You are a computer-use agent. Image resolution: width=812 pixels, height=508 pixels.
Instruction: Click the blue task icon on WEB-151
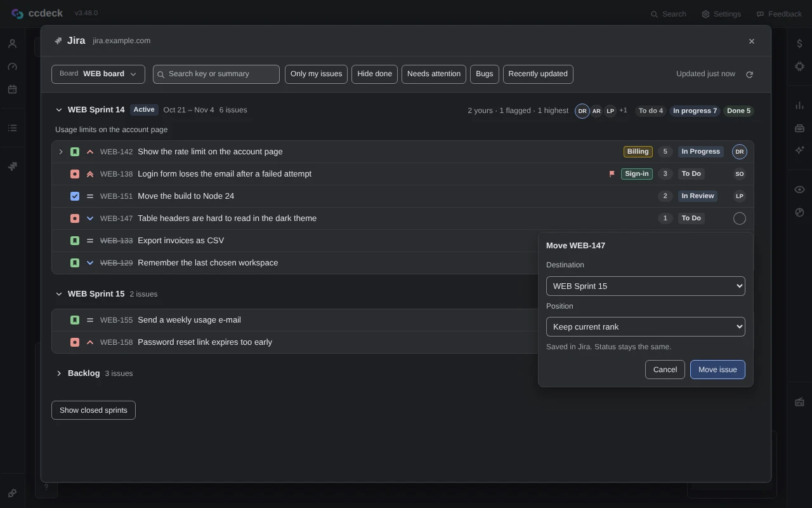[x=75, y=196]
